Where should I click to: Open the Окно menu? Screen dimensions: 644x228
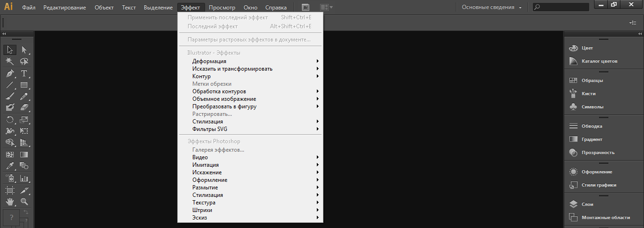(251, 8)
